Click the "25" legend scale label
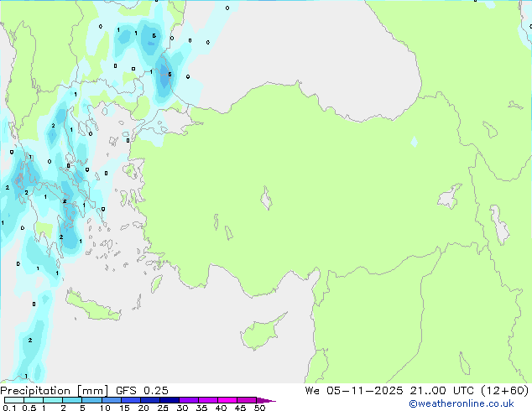 (x=163, y=408)
